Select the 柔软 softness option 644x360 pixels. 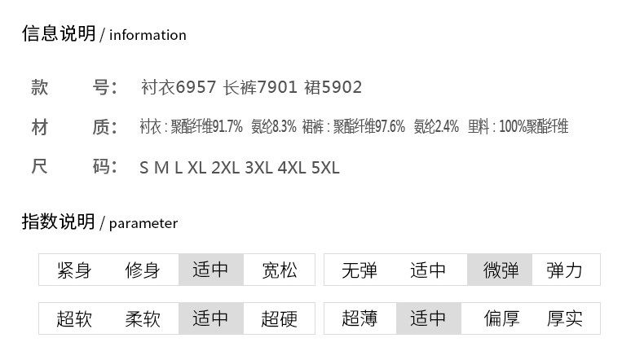click(143, 318)
